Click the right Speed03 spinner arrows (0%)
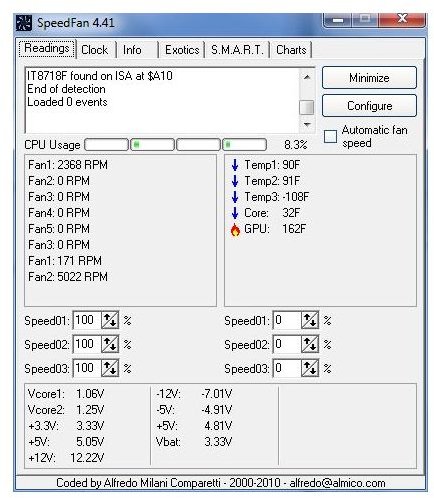This screenshot has width=434, height=498. pos(310,368)
